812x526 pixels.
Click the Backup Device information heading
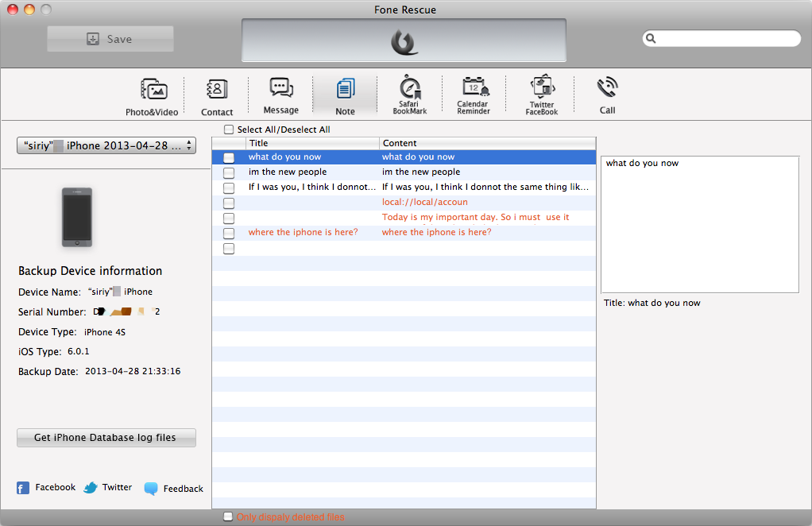90,271
